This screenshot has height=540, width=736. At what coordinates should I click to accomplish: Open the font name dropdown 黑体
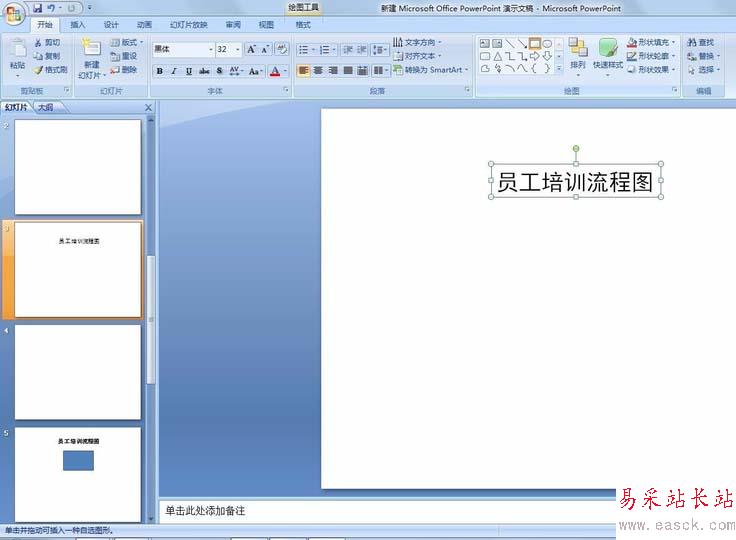pyautogui.click(x=210, y=49)
